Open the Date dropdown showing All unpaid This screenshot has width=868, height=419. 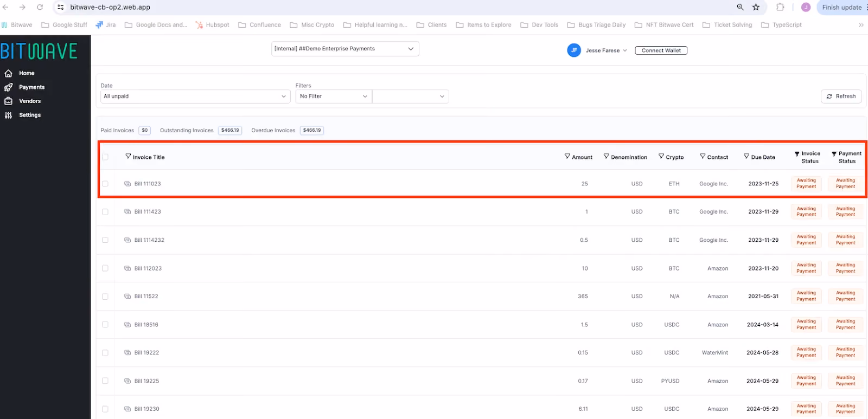pyautogui.click(x=195, y=96)
